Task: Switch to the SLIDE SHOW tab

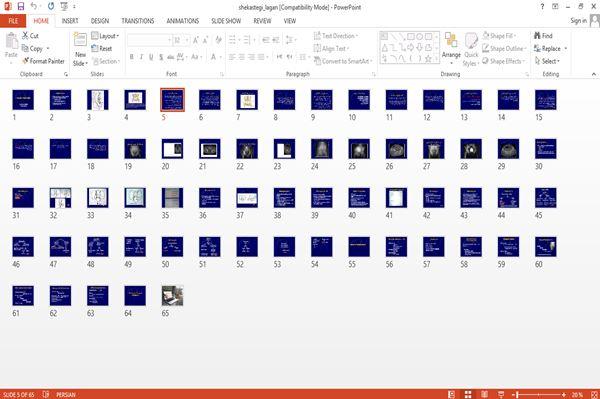Action: coord(226,21)
